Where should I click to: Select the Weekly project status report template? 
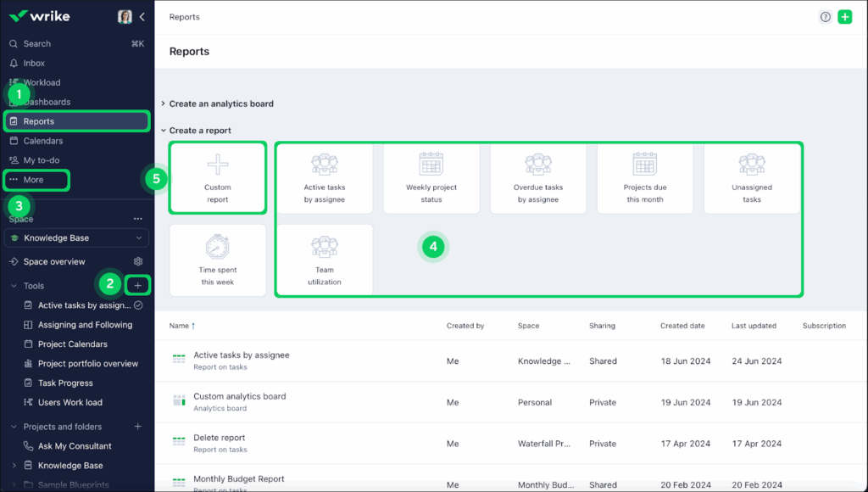click(x=431, y=177)
